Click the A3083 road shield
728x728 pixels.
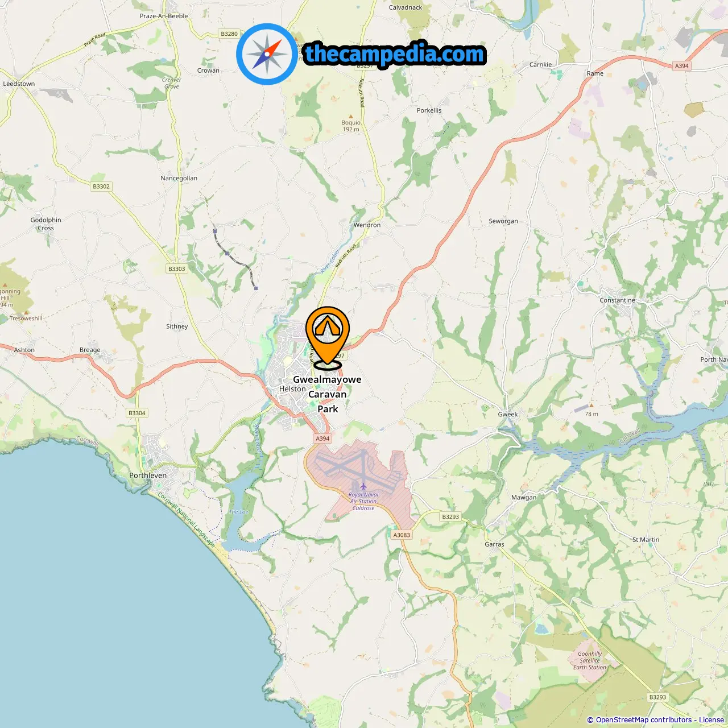(402, 535)
